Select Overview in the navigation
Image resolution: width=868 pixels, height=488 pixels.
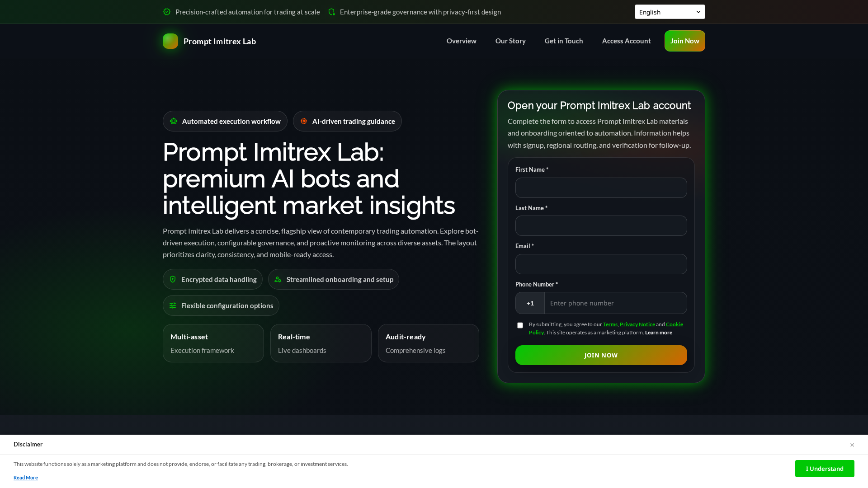[461, 41]
